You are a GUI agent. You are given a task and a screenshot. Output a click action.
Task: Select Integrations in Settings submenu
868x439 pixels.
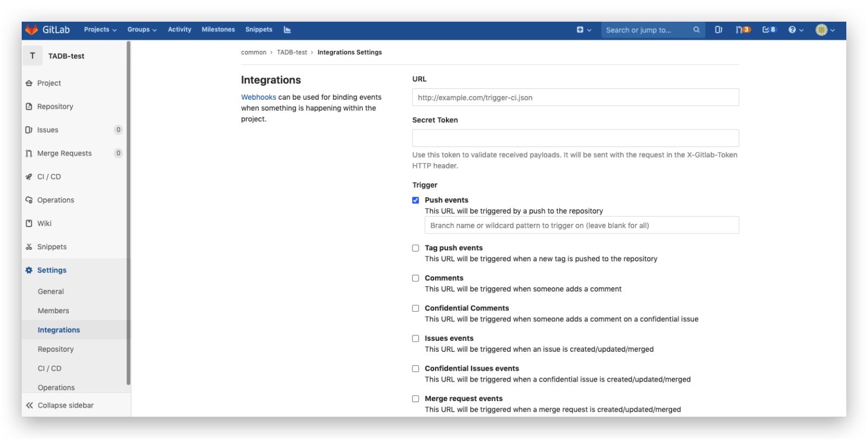point(59,330)
